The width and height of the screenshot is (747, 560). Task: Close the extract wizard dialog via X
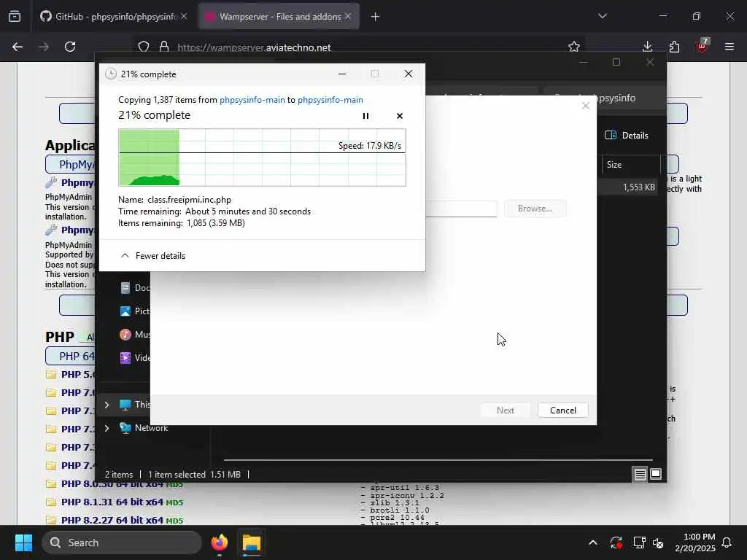tap(586, 106)
